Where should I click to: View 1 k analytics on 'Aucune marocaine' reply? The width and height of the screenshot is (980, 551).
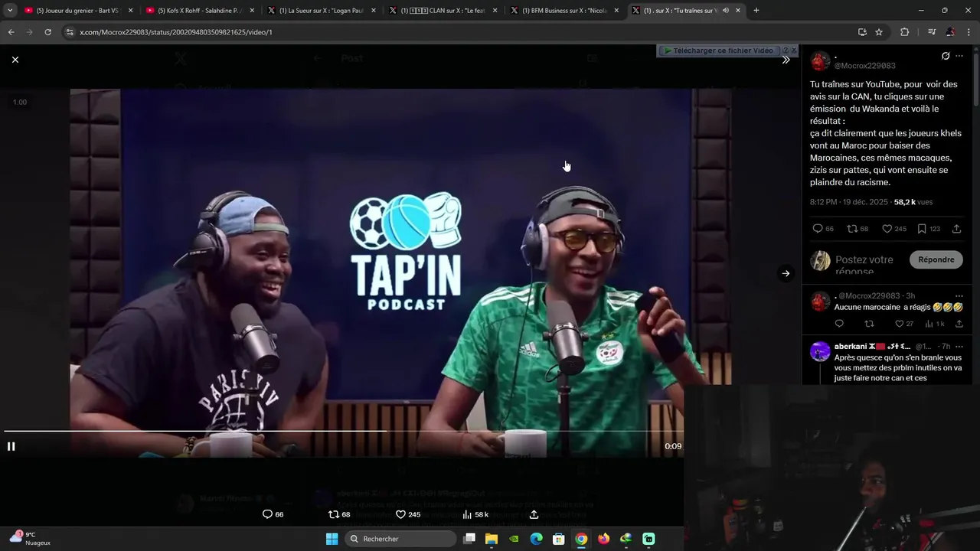point(935,324)
